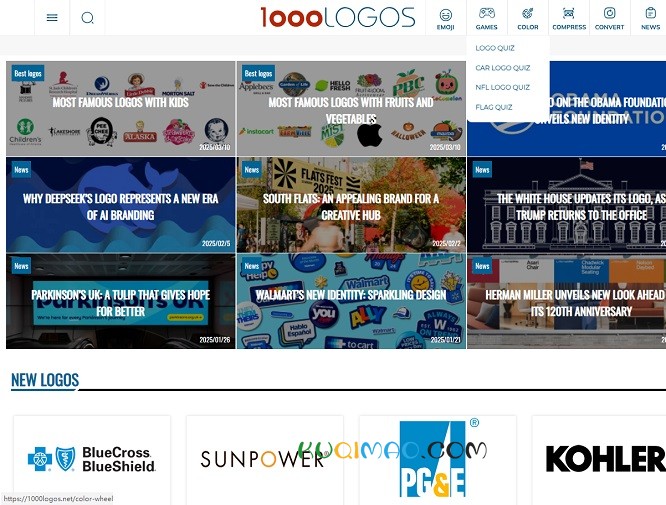The image size is (666, 505).
Task: Click the 1000 Logos site logo
Action: (x=338, y=17)
